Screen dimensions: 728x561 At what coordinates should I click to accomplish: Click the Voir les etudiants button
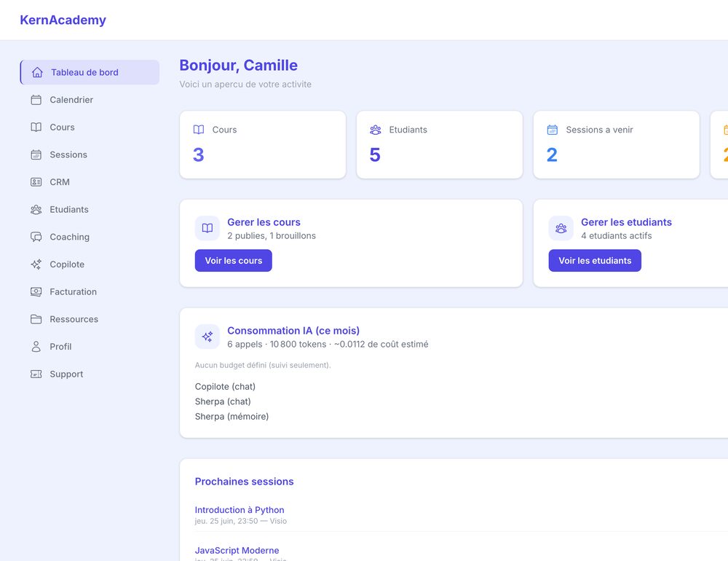tap(595, 261)
